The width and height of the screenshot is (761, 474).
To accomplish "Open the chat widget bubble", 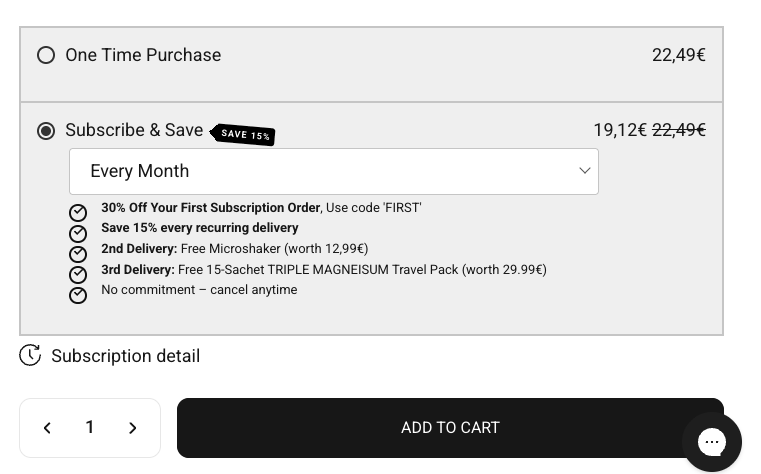I will (712, 441).
